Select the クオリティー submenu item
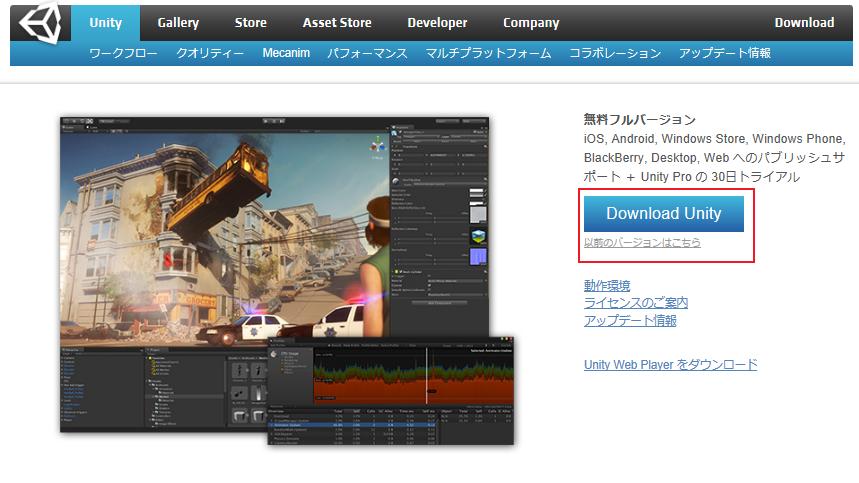This screenshot has width=859, height=483. click(210, 53)
